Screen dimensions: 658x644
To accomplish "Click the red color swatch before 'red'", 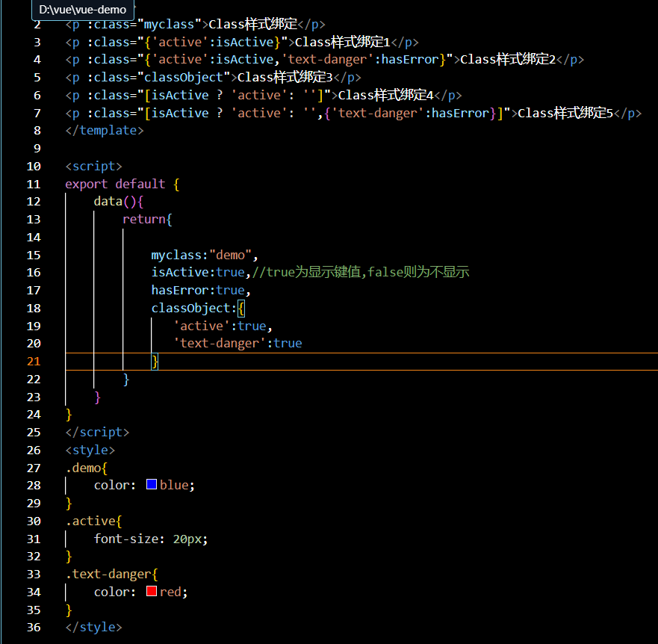I will 152,591.
